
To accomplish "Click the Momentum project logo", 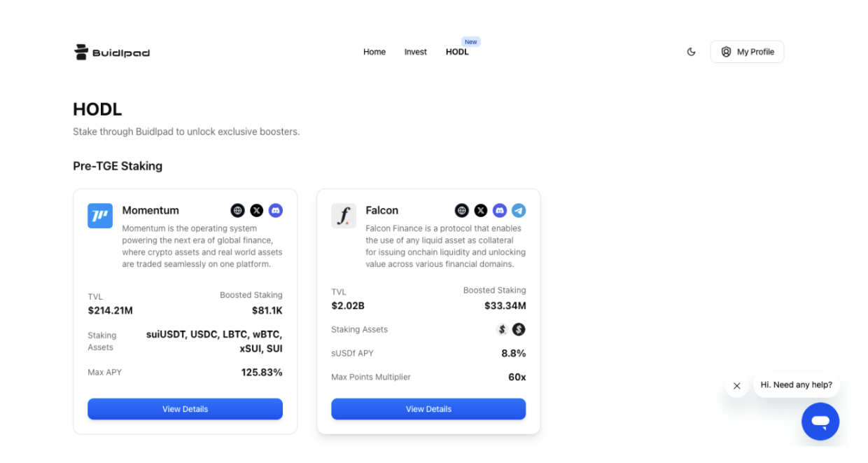I will 100,216.
